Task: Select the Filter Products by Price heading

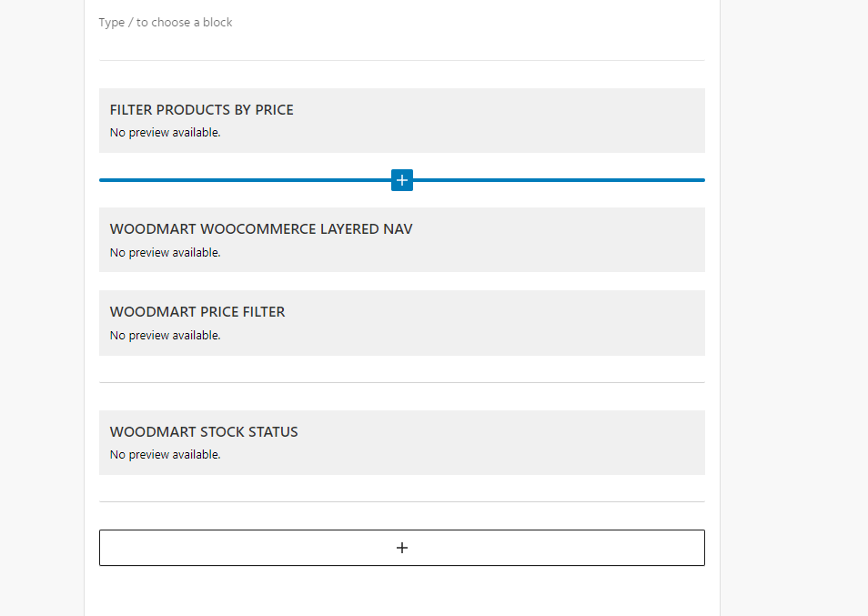Action: (201, 109)
